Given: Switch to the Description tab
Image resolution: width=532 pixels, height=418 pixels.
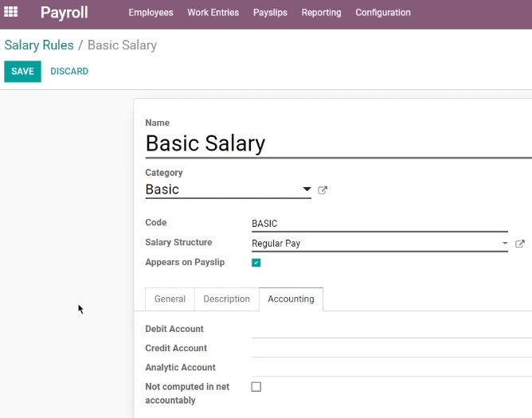Looking at the screenshot, I should [227, 299].
